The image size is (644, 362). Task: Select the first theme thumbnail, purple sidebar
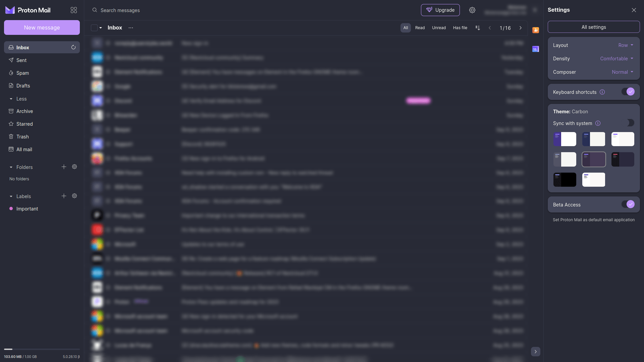[x=565, y=139]
